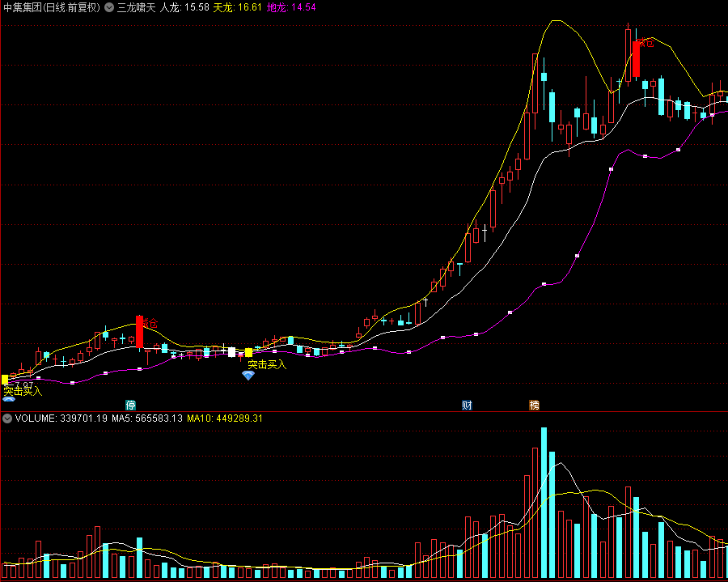The image size is (728, 582).
Task: Click the large red 减仓 candle on left
Action: coord(139,332)
